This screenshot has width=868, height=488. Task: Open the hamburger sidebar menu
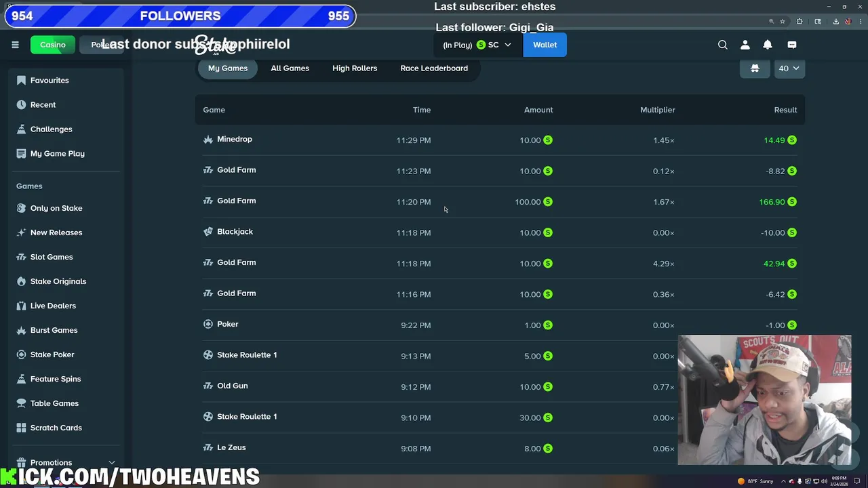tap(15, 45)
